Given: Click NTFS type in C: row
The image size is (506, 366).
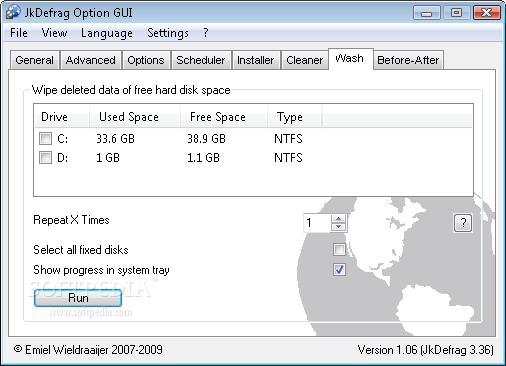Looking at the screenshot, I should click(288, 138).
